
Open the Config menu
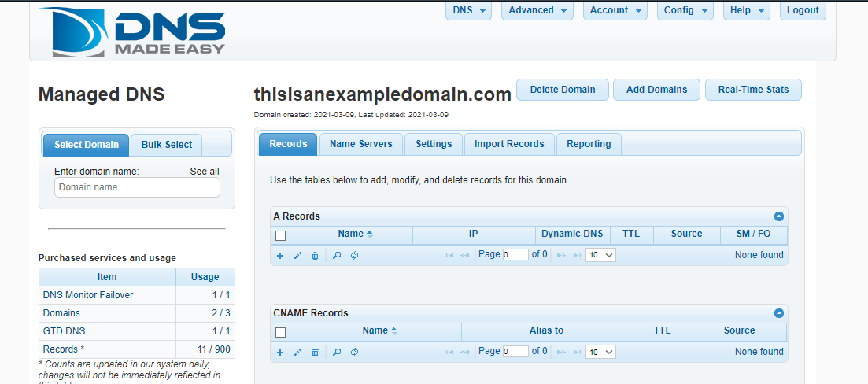click(x=685, y=10)
